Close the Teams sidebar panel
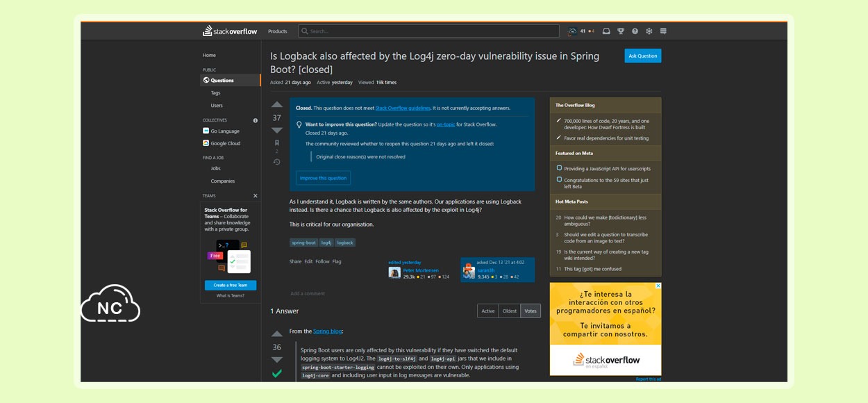This screenshot has width=868, height=403. (255, 196)
